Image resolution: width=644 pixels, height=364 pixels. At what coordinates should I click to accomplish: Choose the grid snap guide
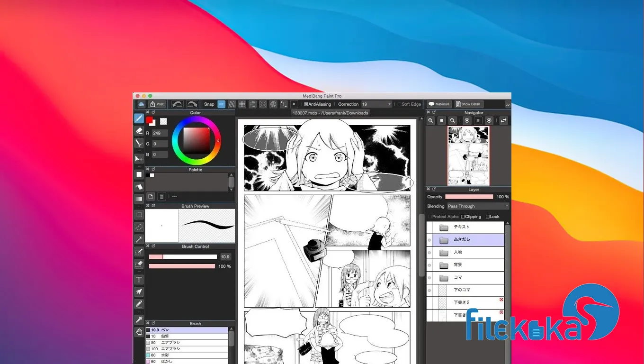[242, 104]
